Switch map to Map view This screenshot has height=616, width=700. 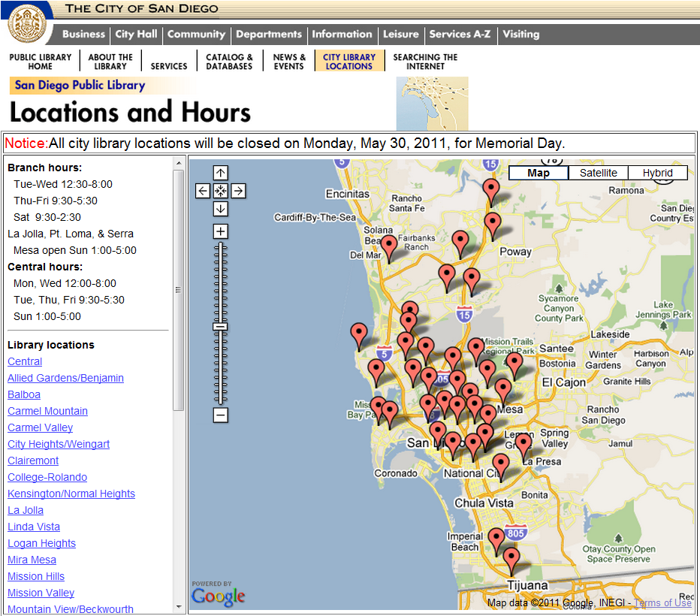(x=539, y=173)
